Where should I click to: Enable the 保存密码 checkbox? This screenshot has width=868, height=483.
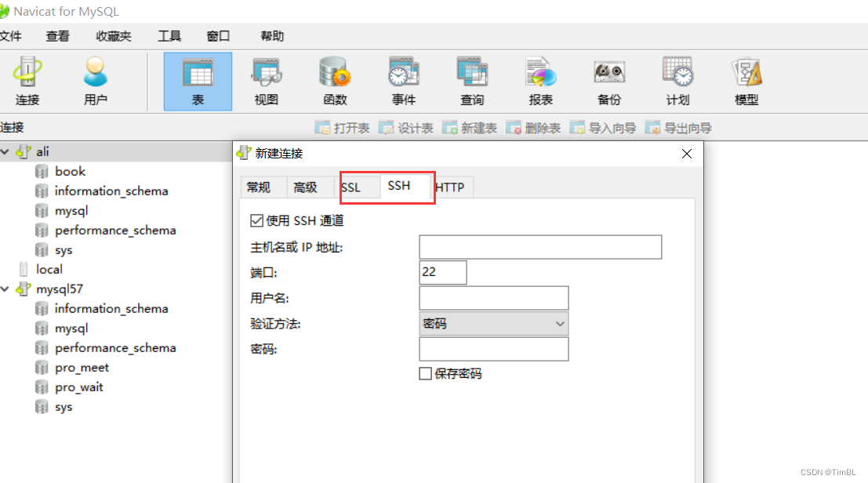(x=424, y=374)
